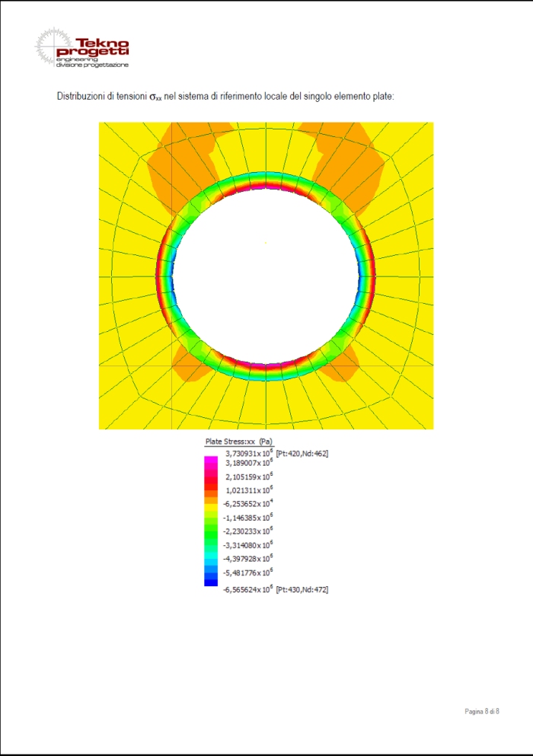
Task: Click the legend value -3,314080x10^6
Action: click(x=247, y=545)
